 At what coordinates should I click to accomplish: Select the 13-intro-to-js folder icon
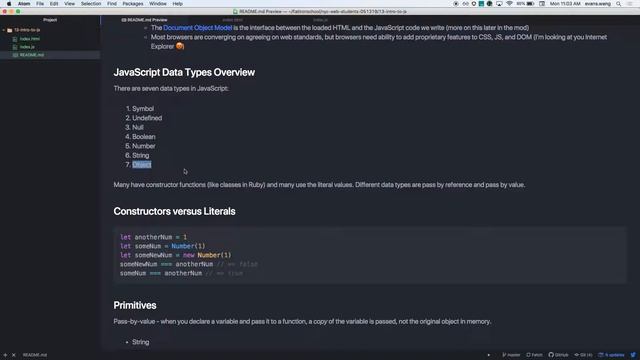coord(9,30)
